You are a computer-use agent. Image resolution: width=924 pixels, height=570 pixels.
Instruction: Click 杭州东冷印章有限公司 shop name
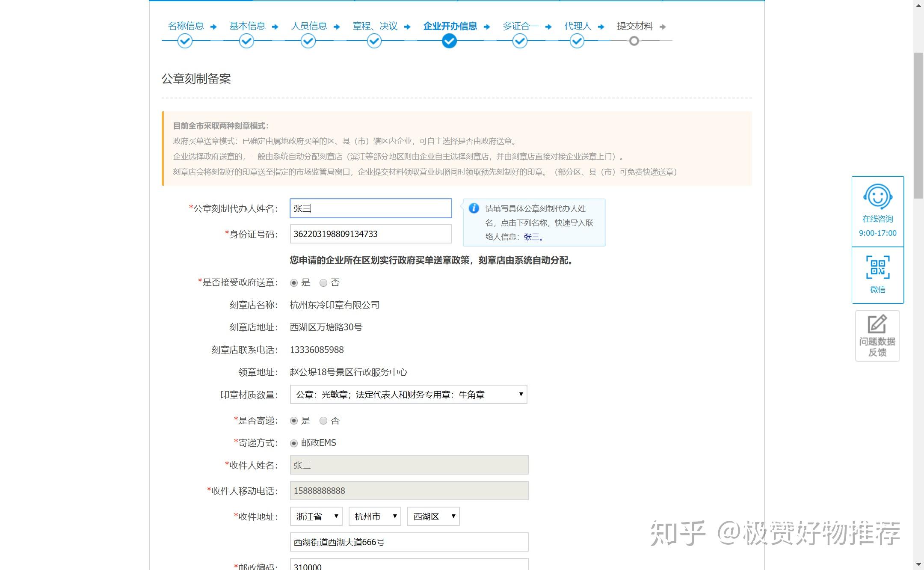pyautogui.click(x=335, y=305)
